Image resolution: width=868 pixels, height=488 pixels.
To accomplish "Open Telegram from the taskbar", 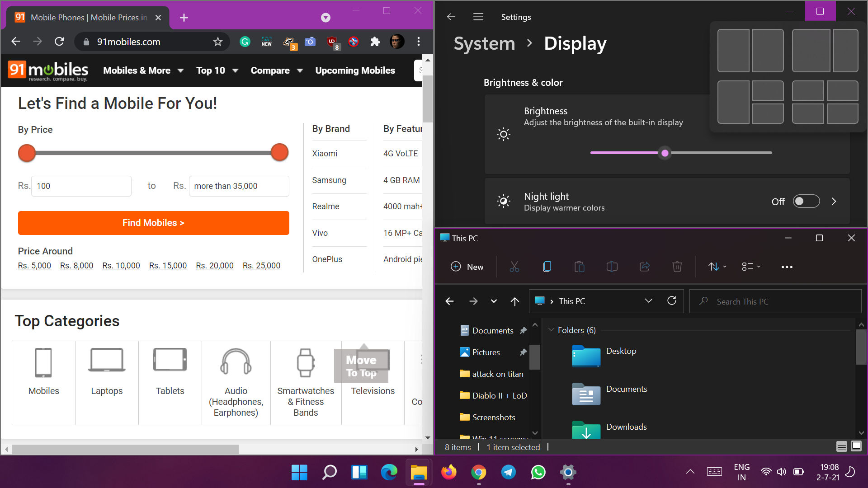I will 508,472.
